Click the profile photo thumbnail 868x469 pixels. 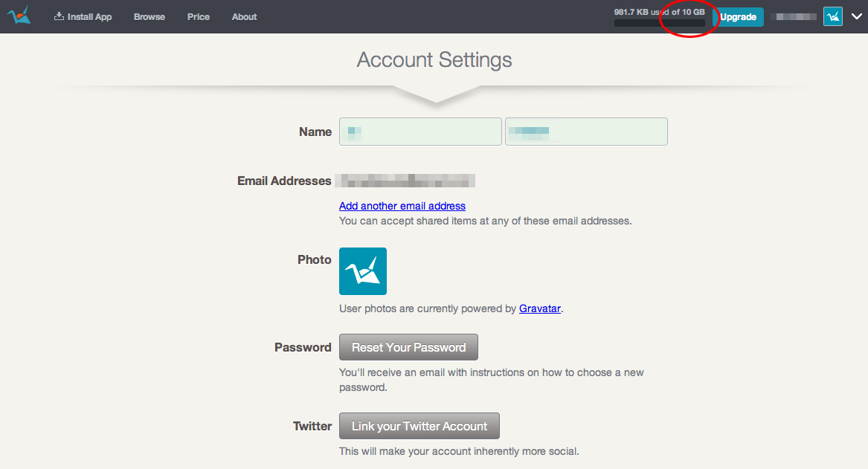(363, 271)
